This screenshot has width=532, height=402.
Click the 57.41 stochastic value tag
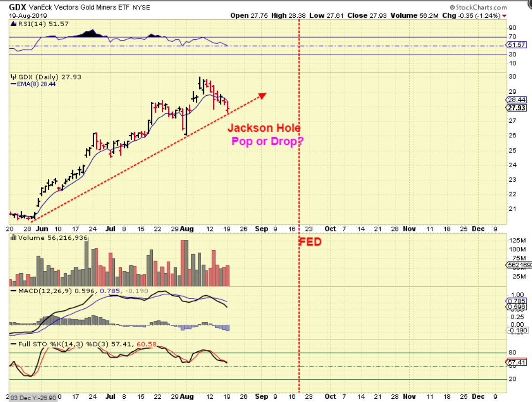[517, 362]
